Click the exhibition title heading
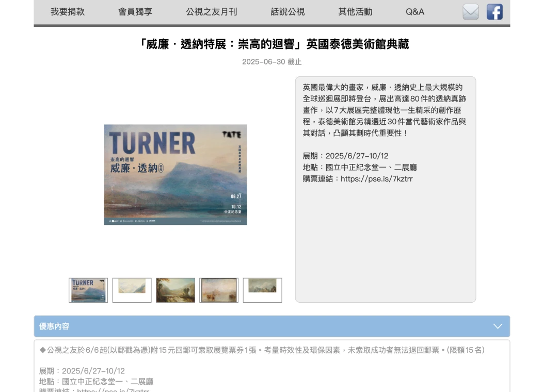Image resolution: width=543 pixels, height=392 pixels. coord(272,44)
